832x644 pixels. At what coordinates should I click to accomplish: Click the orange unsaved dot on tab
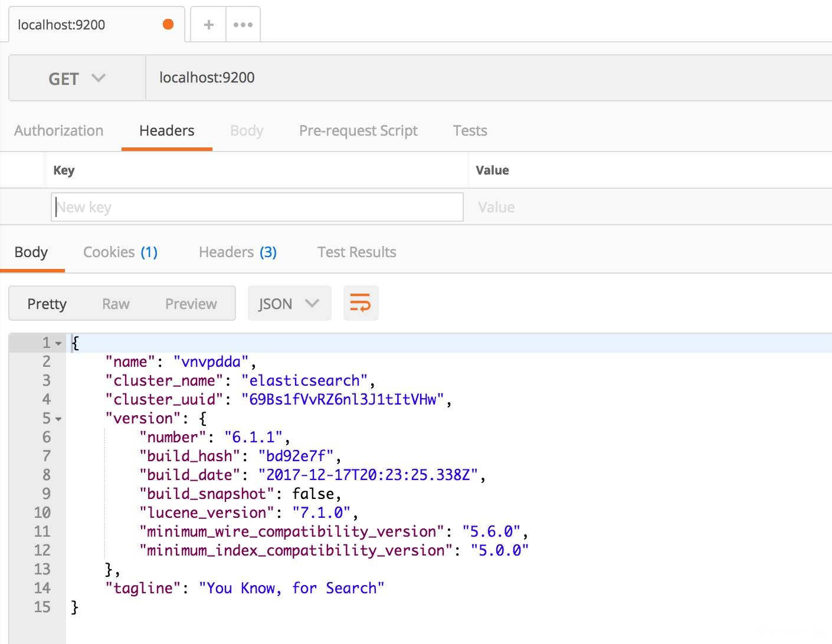[x=168, y=24]
